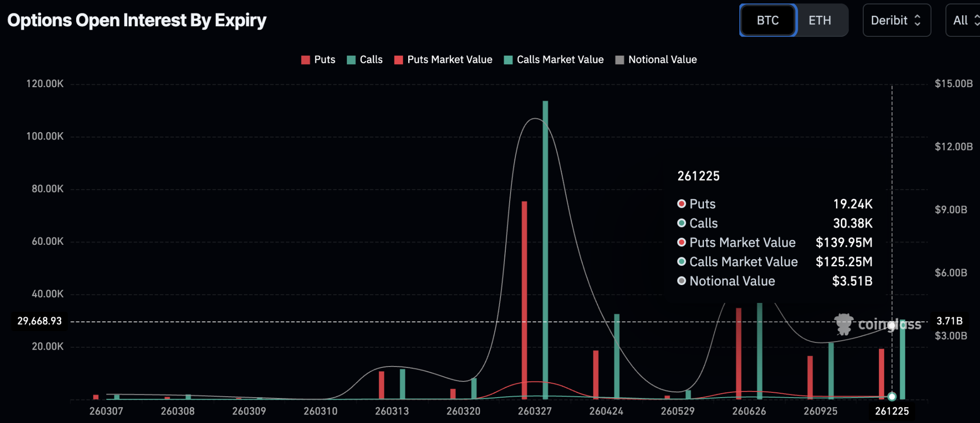The height and width of the screenshot is (423, 980).
Task: Open the All filter dropdown
Action: 962,20
